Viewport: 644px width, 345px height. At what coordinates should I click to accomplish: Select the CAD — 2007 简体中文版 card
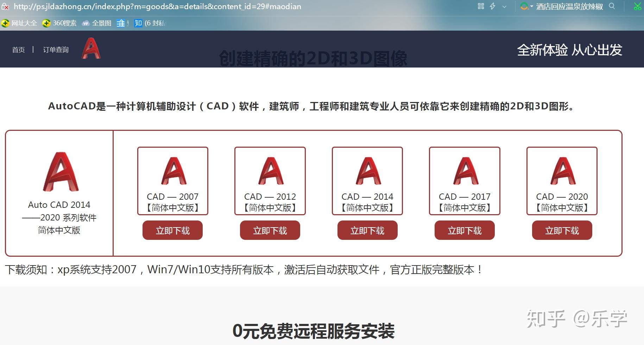pos(173,181)
